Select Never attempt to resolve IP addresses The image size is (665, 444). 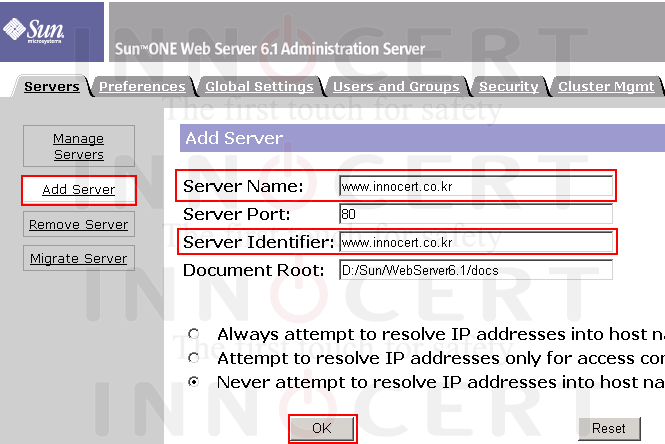(x=194, y=382)
